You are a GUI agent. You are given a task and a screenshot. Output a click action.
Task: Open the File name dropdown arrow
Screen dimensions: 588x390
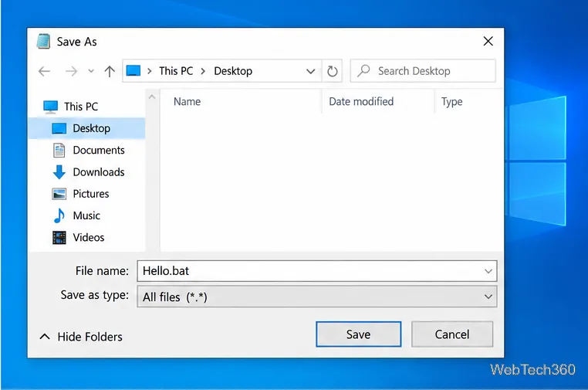point(488,271)
